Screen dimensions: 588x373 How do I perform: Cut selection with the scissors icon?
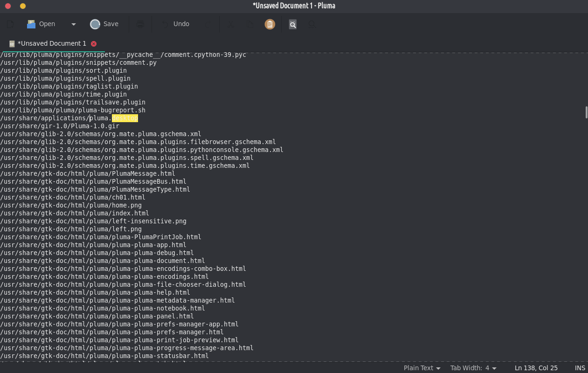pyautogui.click(x=231, y=24)
